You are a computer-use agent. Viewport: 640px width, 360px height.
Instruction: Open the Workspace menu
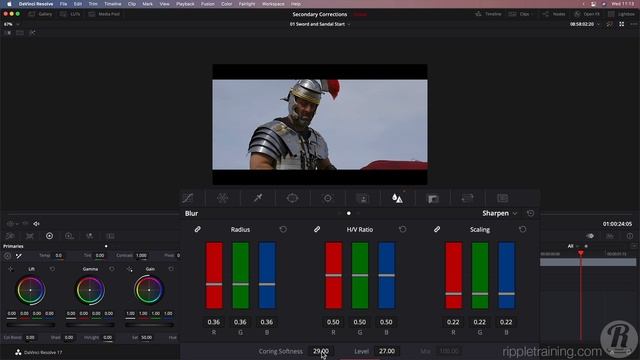(x=273, y=4)
